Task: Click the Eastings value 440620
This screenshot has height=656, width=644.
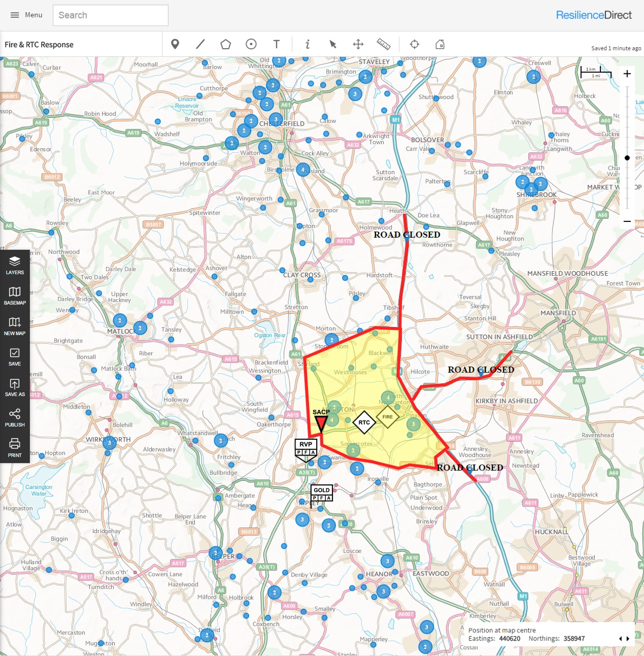Action: [x=509, y=639]
